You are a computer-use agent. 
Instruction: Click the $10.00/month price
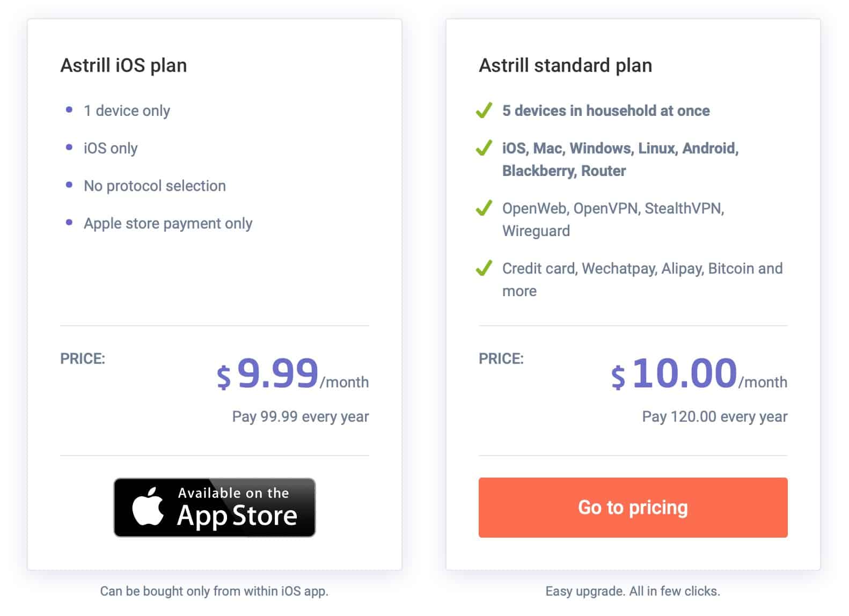point(699,374)
